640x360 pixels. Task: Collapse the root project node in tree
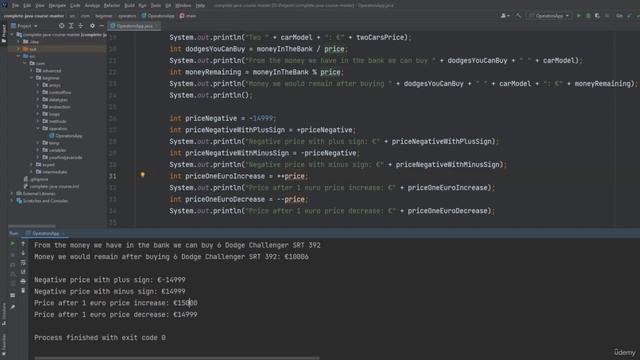13,35
